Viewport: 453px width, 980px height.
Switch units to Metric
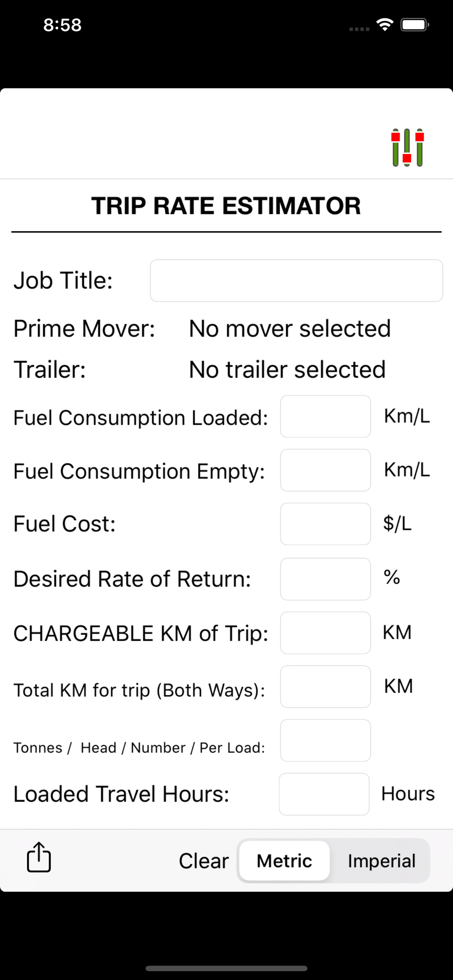(284, 861)
